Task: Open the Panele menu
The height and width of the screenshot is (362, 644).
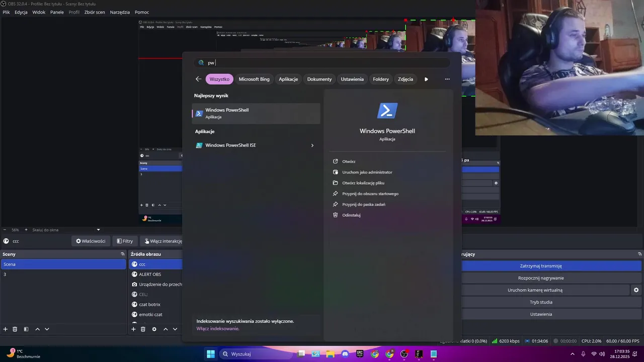Action: click(57, 12)
